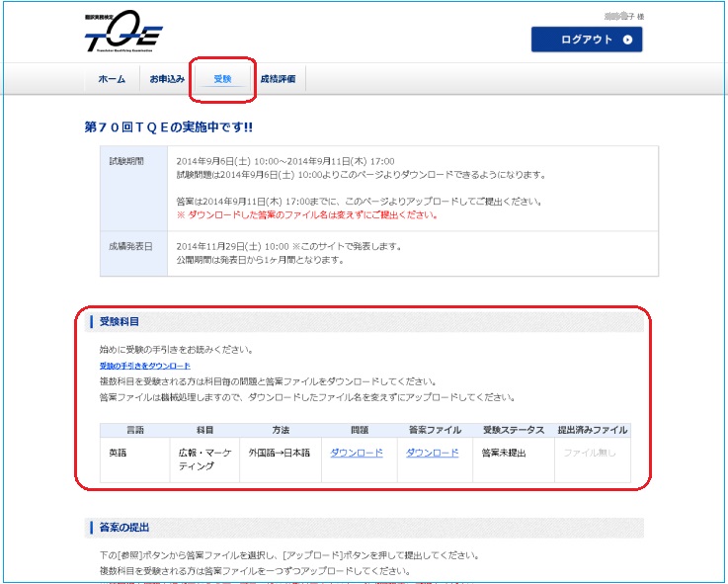Viewport: 728px width, 584px height.
Task: Click the TQE logo
Action: pyautogui.click(x=123, y=32)
